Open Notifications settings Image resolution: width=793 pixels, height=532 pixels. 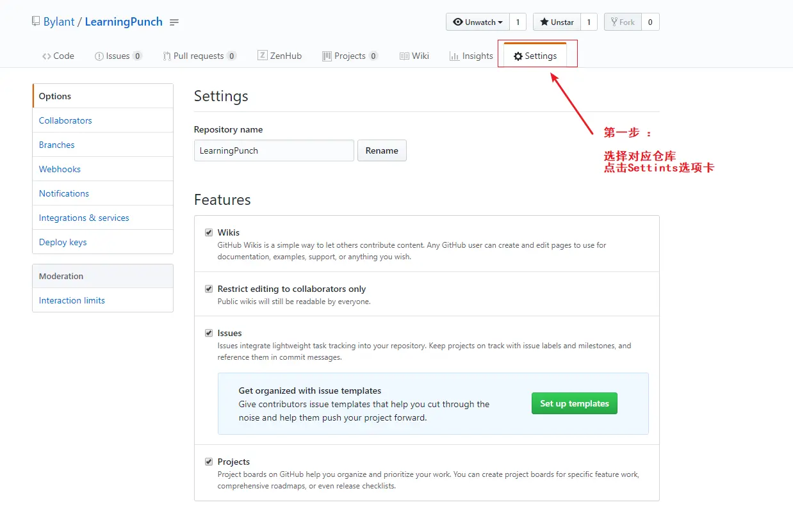pos(102,193)
